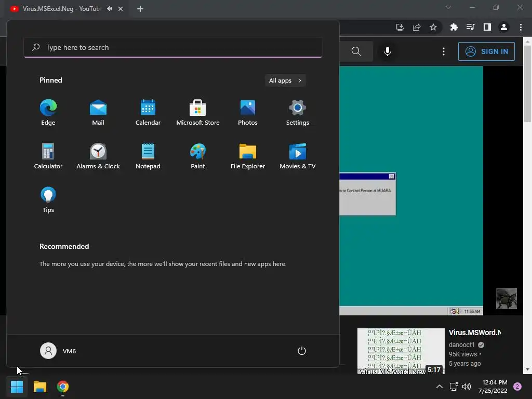Image resolution: width=532 pixels, height=399 pixels.
Task: Open File Explorer from pinned apps
Action: 248,156
